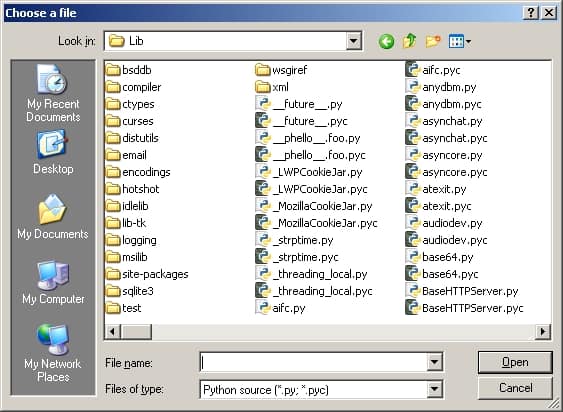Select the site-packages folder
Viewport: 563px width, 412px height.
pos(147,274)
